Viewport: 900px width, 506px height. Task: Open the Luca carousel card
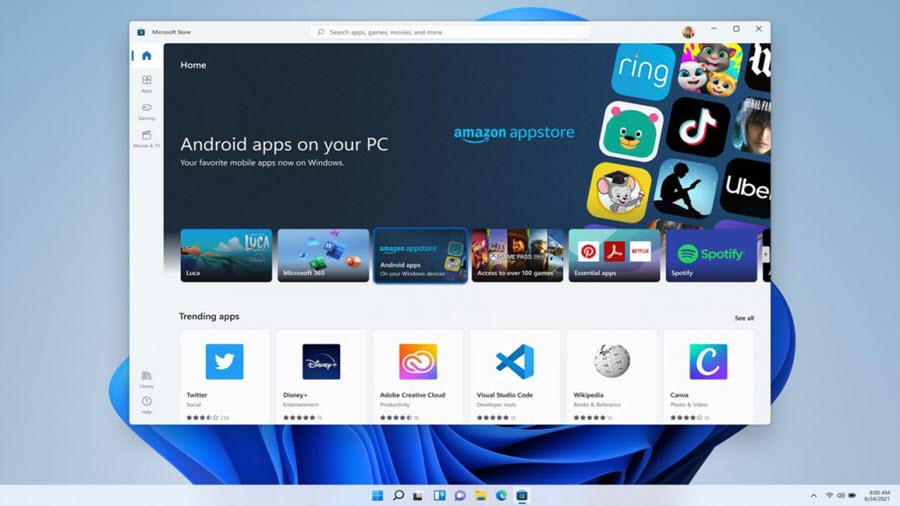pyautogui.click(x=226, y=255)
